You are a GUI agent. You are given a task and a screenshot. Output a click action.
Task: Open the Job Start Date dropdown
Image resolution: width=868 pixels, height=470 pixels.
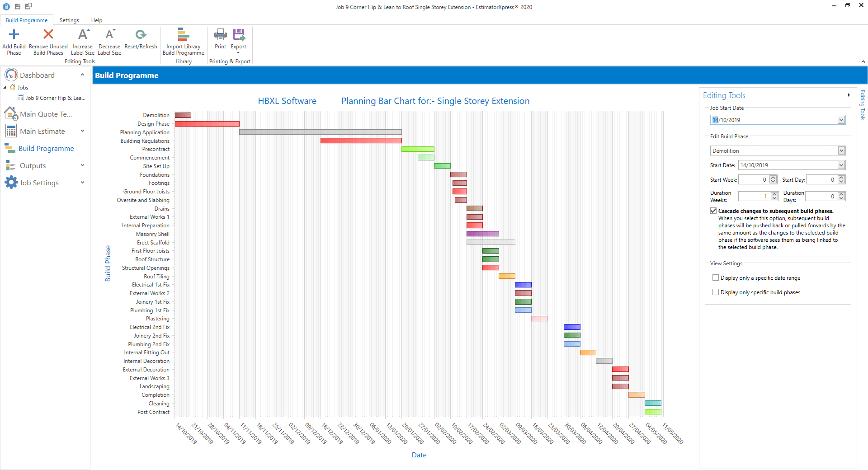click(x=841, y=120)
